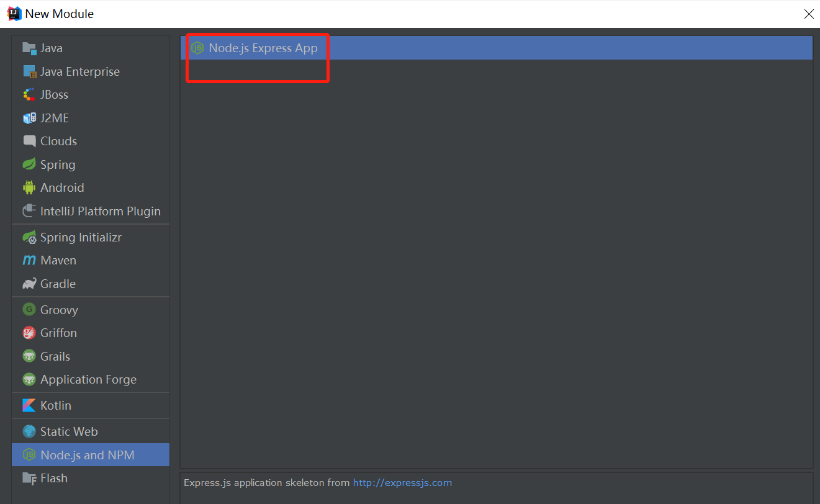Select the Static Web globe icon
The height and width of the screenshot is (504, 820).
point(29,431)
